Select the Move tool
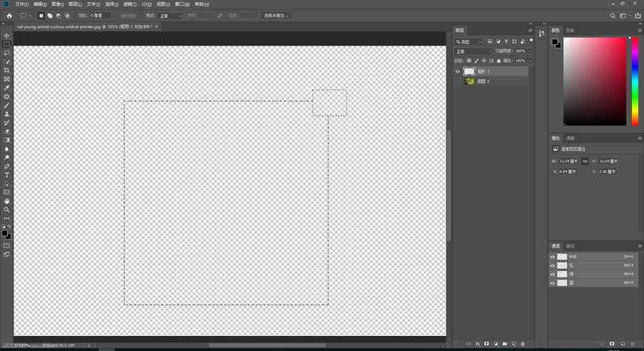644x351 pixels. (7, 36)
